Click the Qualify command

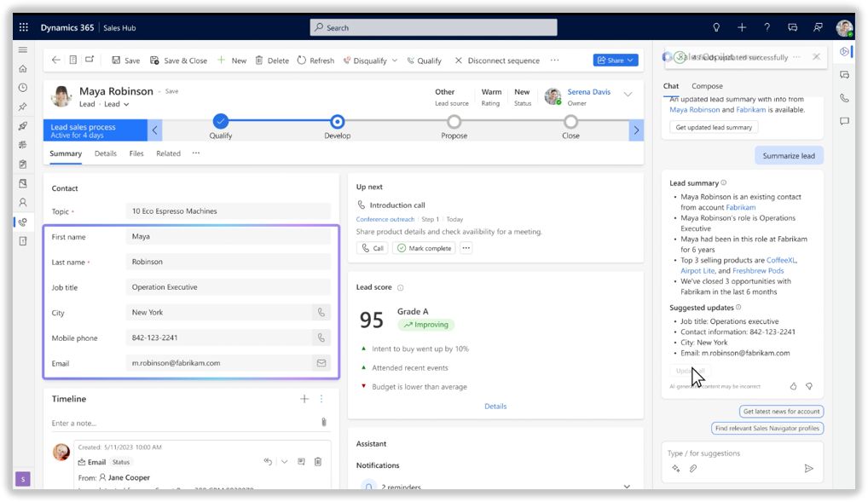424,61
